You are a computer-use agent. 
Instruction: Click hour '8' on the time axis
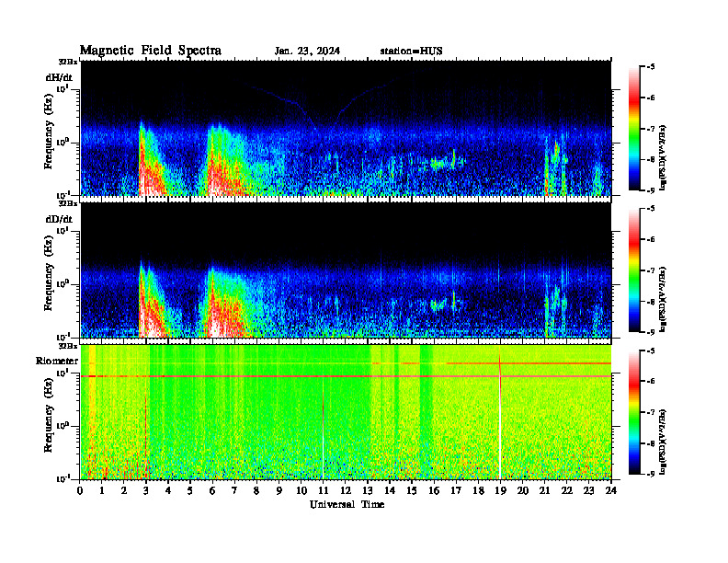pyautogui.click(x=257, y=490)
